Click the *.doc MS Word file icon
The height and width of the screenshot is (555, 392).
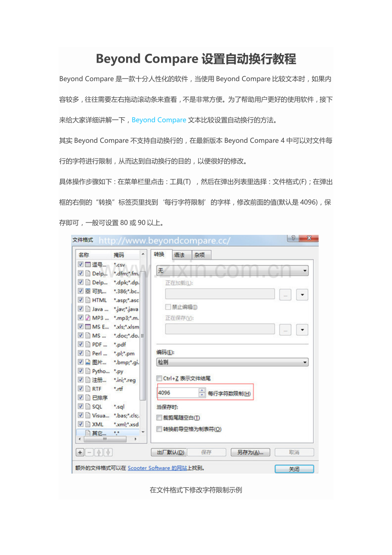pos(88,335)
